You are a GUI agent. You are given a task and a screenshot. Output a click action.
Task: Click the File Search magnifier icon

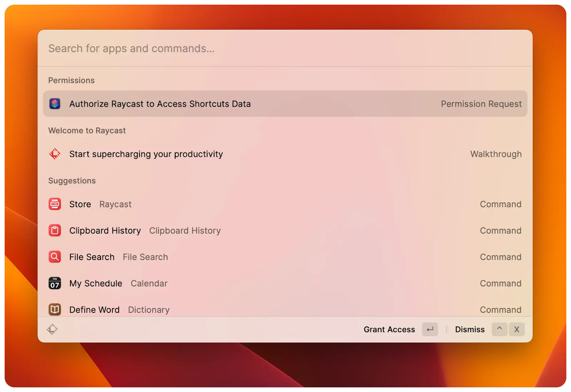point(55,257)
